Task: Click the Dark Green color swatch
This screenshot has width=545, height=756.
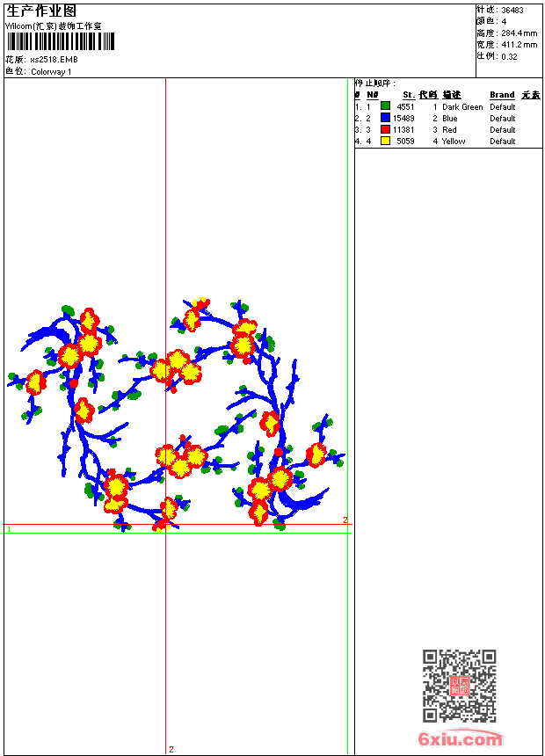Action: point(385,106)
